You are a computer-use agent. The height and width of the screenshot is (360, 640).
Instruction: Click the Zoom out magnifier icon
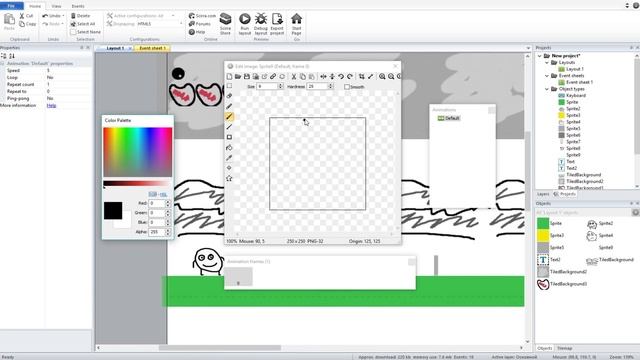click(391, 76)
